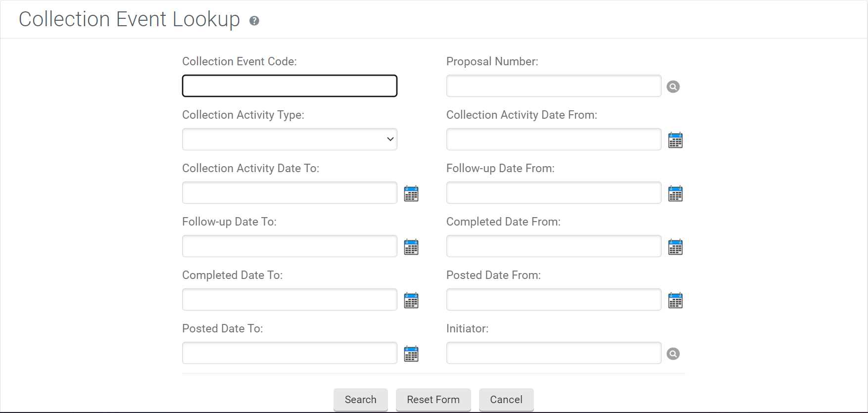Focus the Posted Date To input

coord(289,353)
